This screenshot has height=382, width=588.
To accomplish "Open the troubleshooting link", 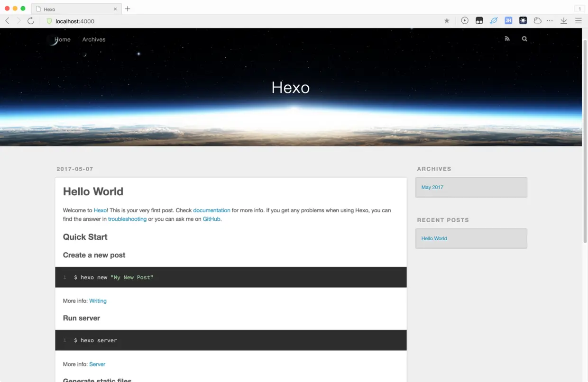I will point(127,219).
